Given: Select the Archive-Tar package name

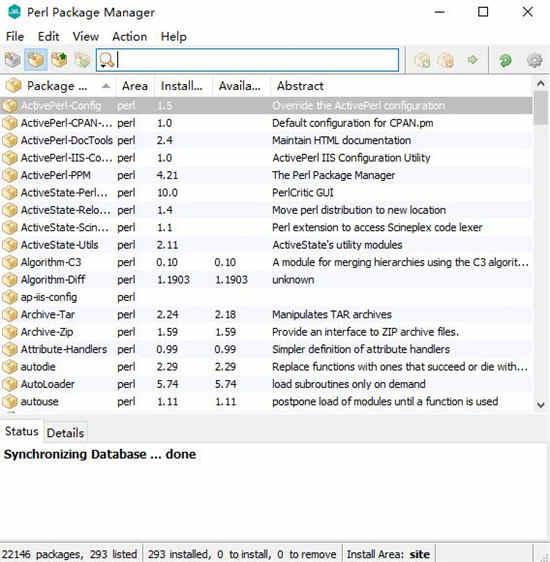Looking at the screenshot, I should coord(48,315).
